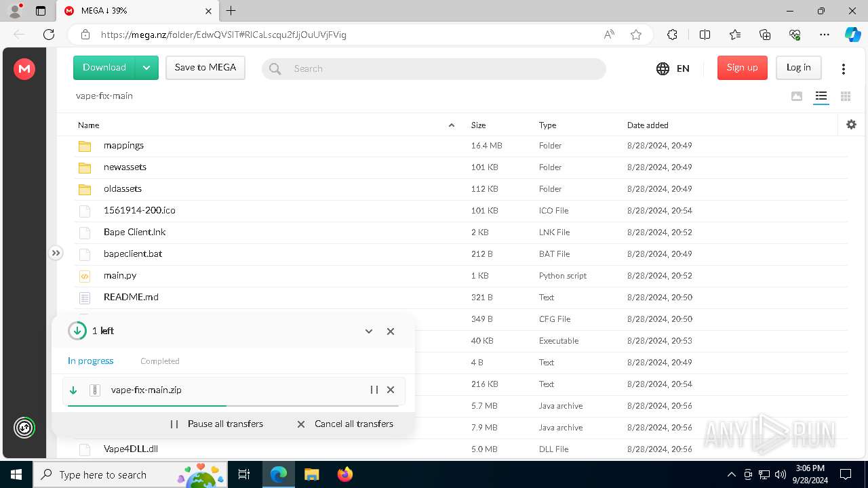868x488 pixels.
Task: Click download progress circle icon
Action: 77,331
